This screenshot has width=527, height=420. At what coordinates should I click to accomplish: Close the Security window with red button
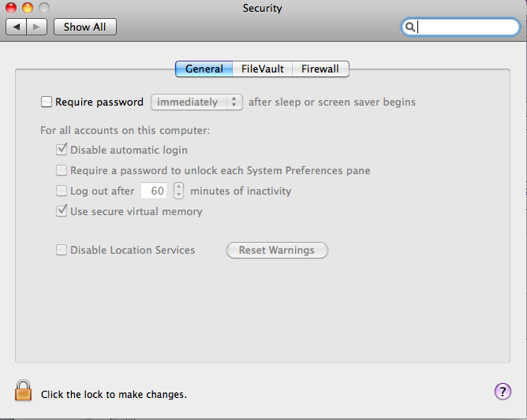[11, 8]
